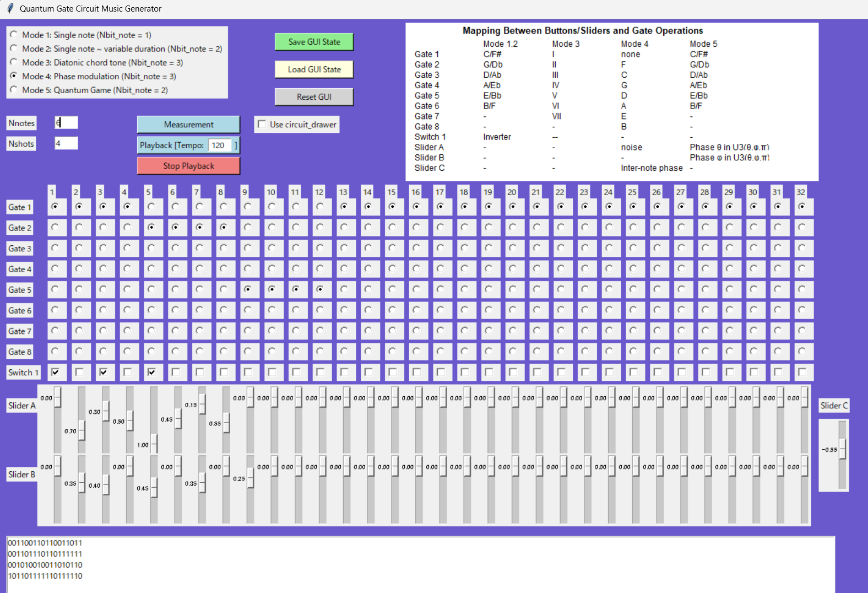The image size is (868, 593).
Task: Click column header number 16
Action: pyautogui.click(x=415, y=192)
